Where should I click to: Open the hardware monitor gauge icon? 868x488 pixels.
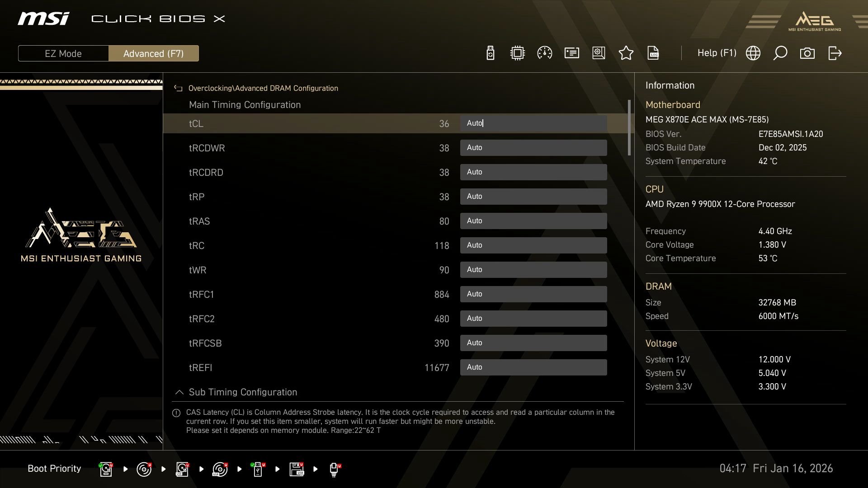click(544, 53)
